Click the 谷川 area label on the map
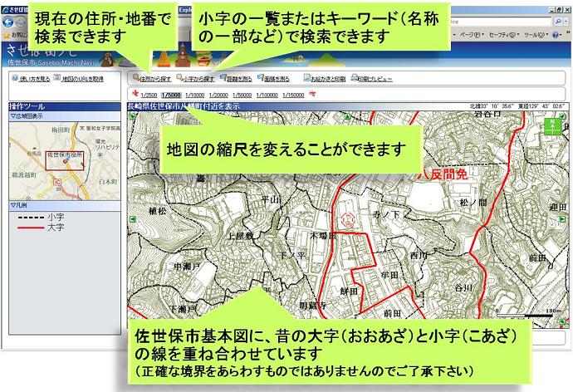Screen dimensions: 573x392 coord(464,288)
